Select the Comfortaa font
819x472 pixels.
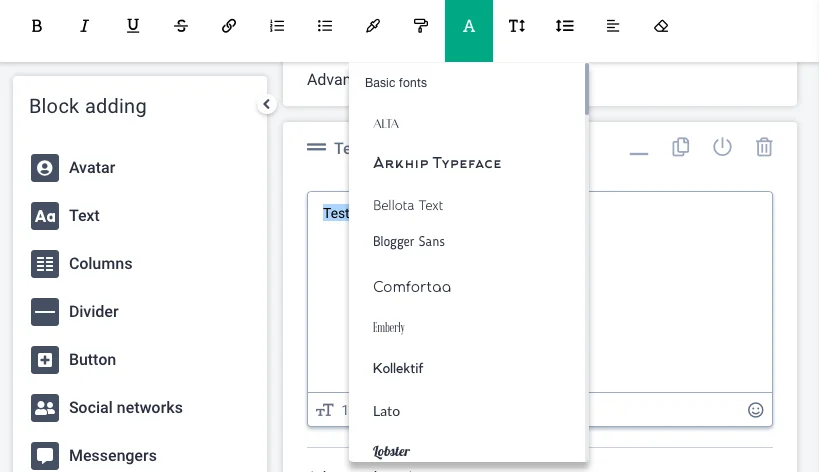[412, 287]
